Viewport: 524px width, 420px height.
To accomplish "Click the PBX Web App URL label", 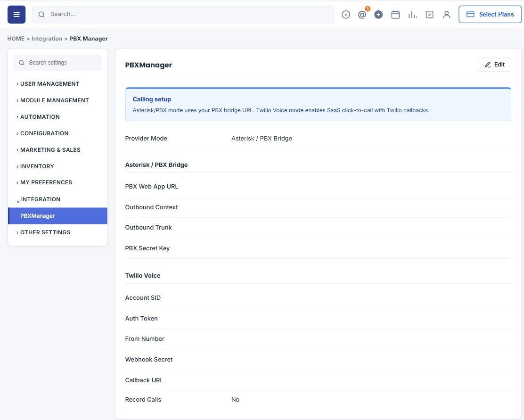I will [152, 187].
